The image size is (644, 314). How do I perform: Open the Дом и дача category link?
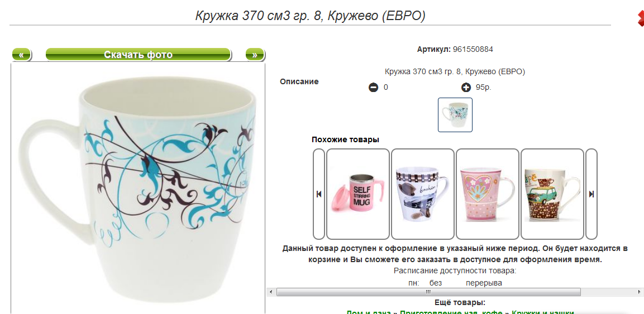[369, 313]
